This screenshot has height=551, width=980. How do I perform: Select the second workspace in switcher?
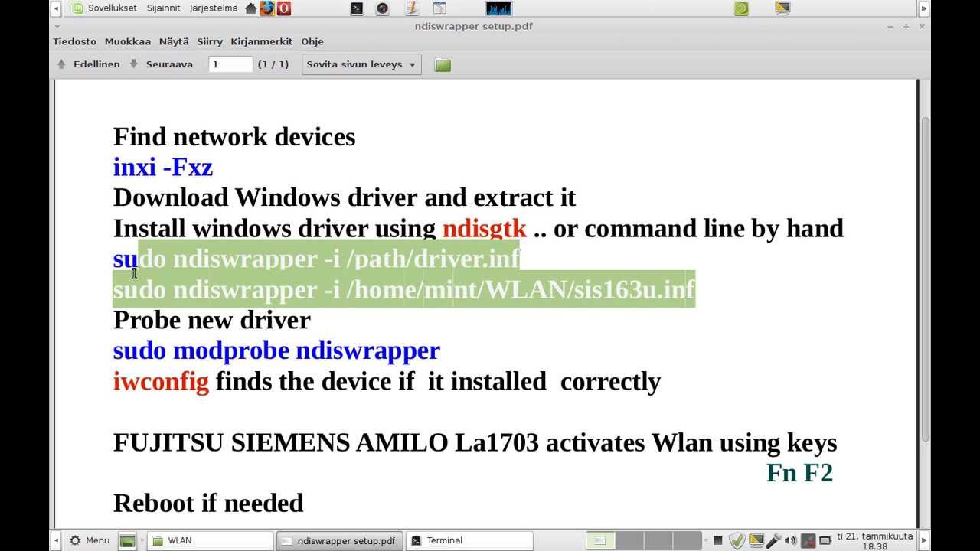tap(629, 540)
